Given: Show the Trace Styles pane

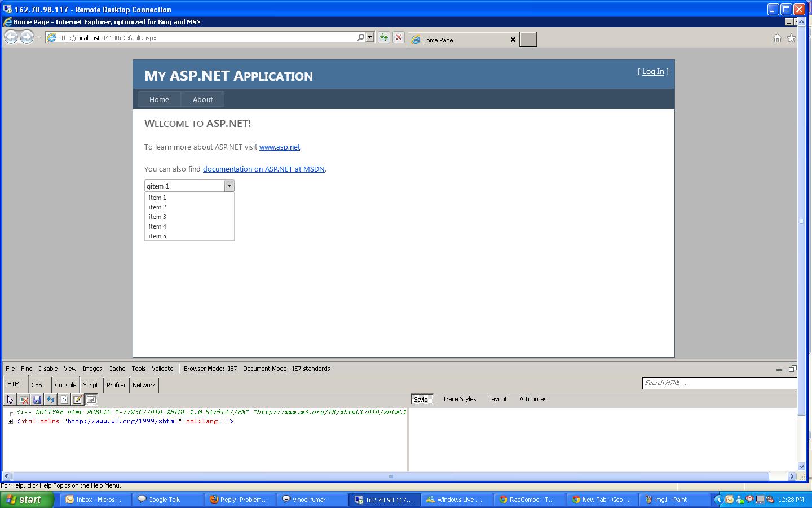Looking at the screenshot, I should 460,399.
